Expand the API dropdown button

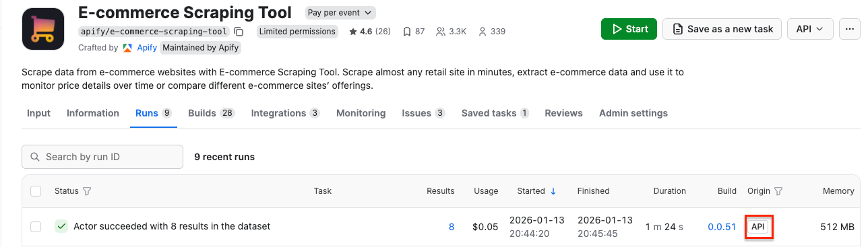tap(810, 29)
